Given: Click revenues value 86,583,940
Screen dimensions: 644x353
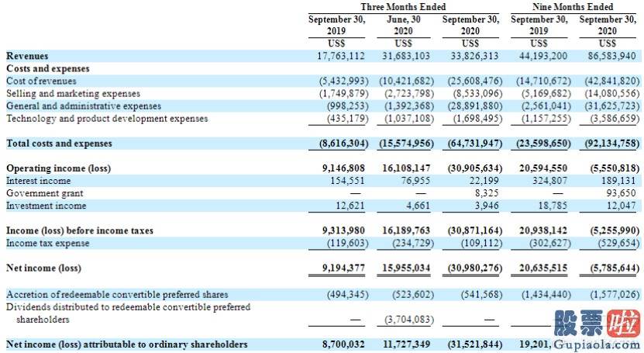Looking at the screenshot, I should click(611, 56).
